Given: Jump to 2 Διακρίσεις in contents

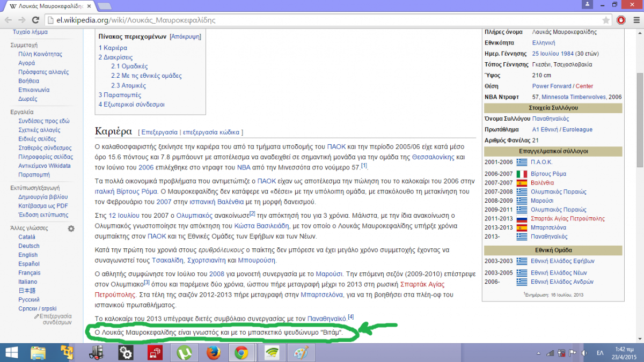Looking at the screenshot, I should (115, 57).
